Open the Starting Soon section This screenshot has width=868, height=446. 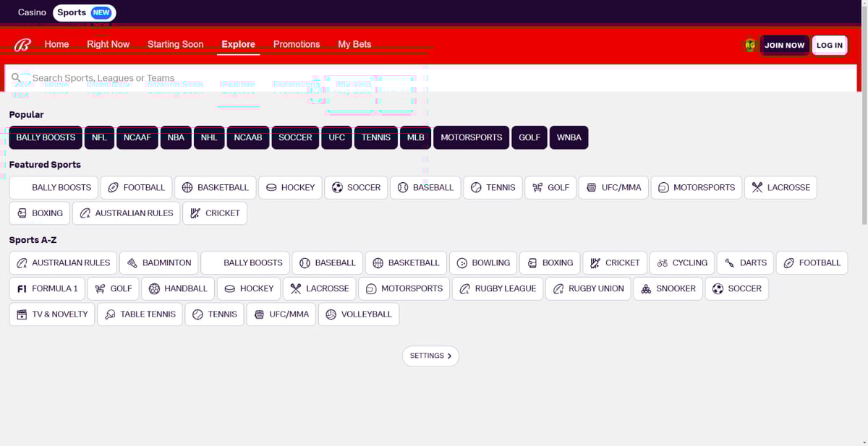point(176,45)
